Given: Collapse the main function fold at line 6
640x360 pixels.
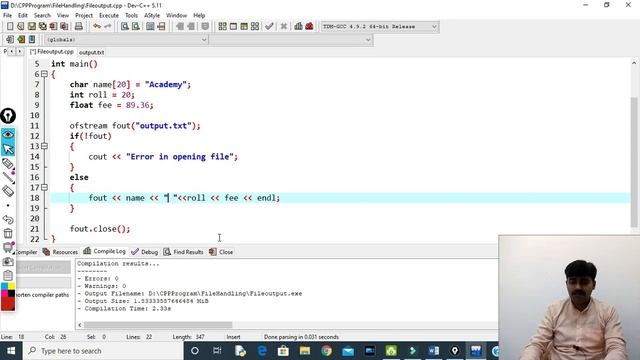Looking at the screenshot, I should 44,74.
